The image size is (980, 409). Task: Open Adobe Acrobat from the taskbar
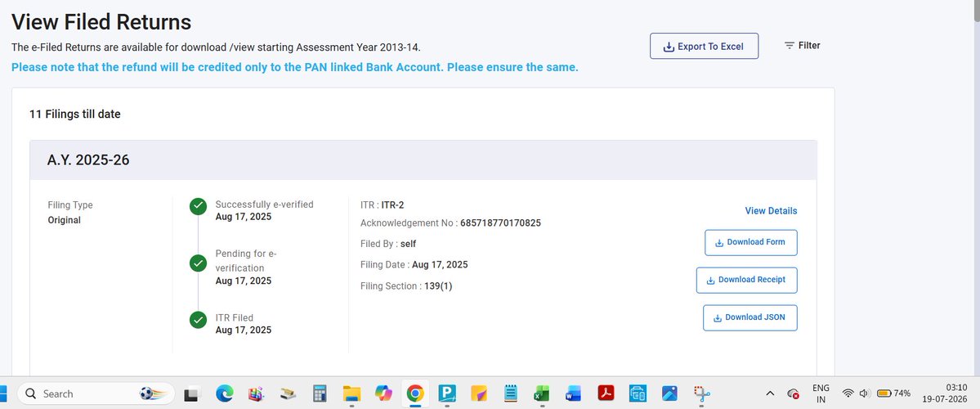pyautogui.click(x=606, y=393)
